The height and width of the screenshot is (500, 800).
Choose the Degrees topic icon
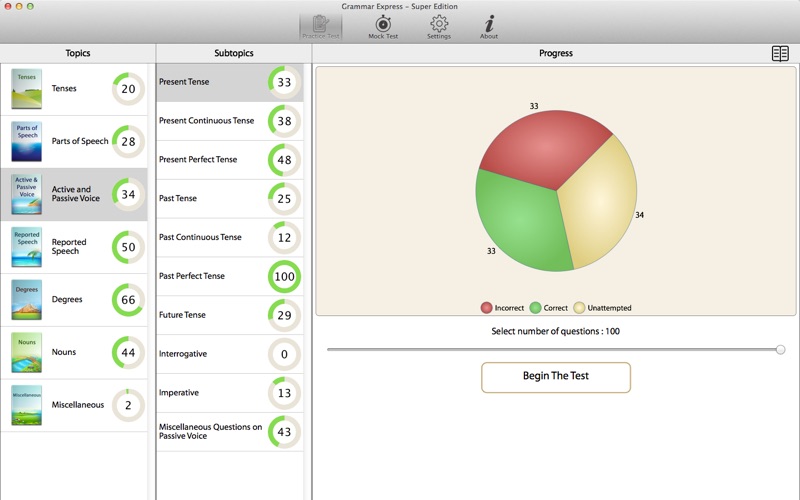click(x=26, y=300)
